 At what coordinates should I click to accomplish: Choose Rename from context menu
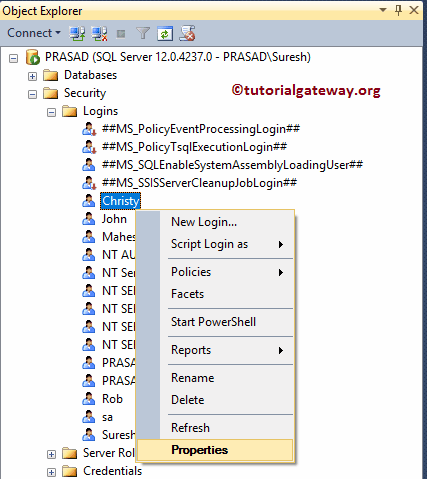coord(215,378)
